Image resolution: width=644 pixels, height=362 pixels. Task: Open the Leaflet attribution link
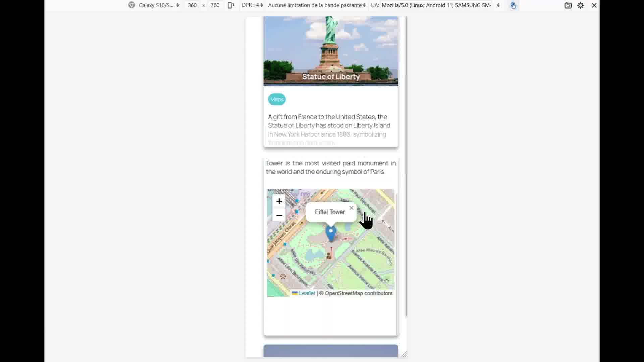point(304,293)
